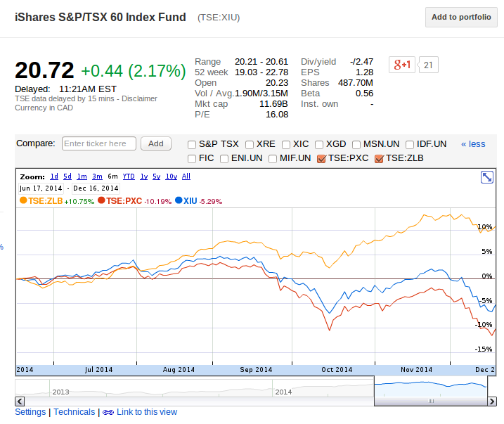
Task: Check the XRE comparison box
Action: (250, 145)
